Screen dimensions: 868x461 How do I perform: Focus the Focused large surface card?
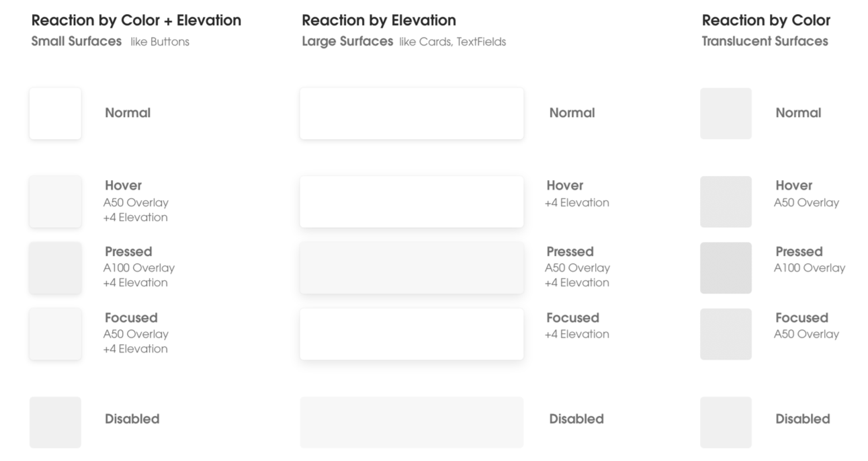point(411,334)
